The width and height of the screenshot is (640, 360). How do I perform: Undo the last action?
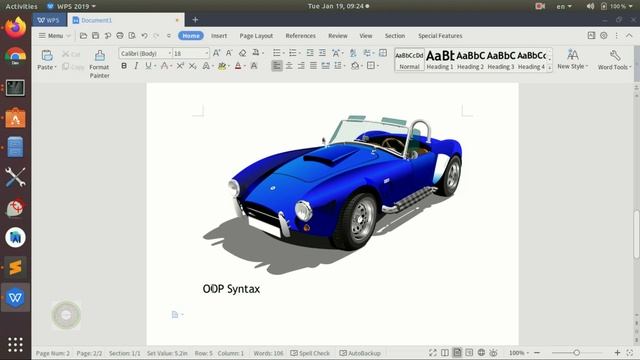coord(144,36)
